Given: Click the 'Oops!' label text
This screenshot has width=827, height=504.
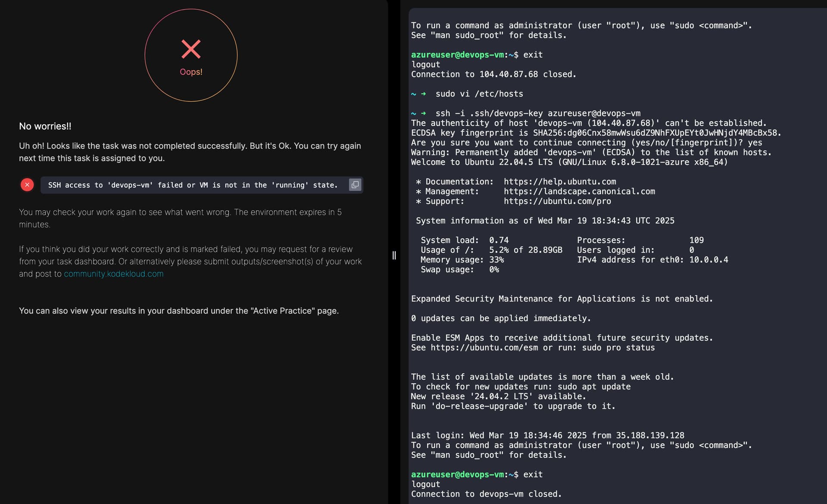Looking at the screenshot, I should (191, 72).
